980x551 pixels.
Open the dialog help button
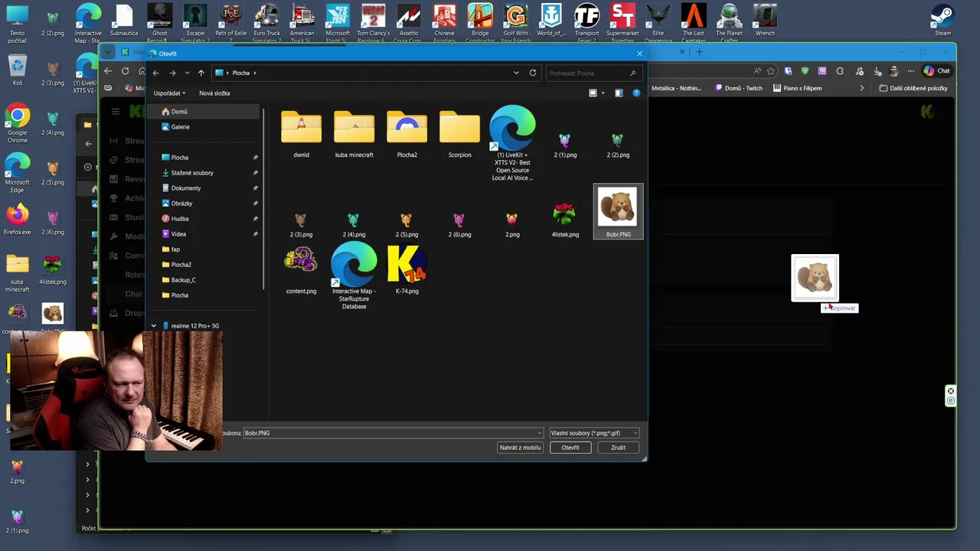(636, 93)
